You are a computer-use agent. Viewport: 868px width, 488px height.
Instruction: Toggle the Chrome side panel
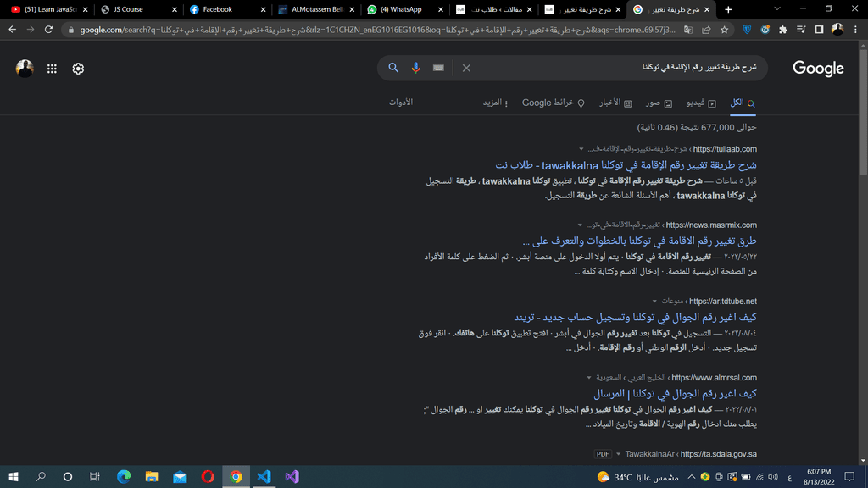tap(820, 30)
